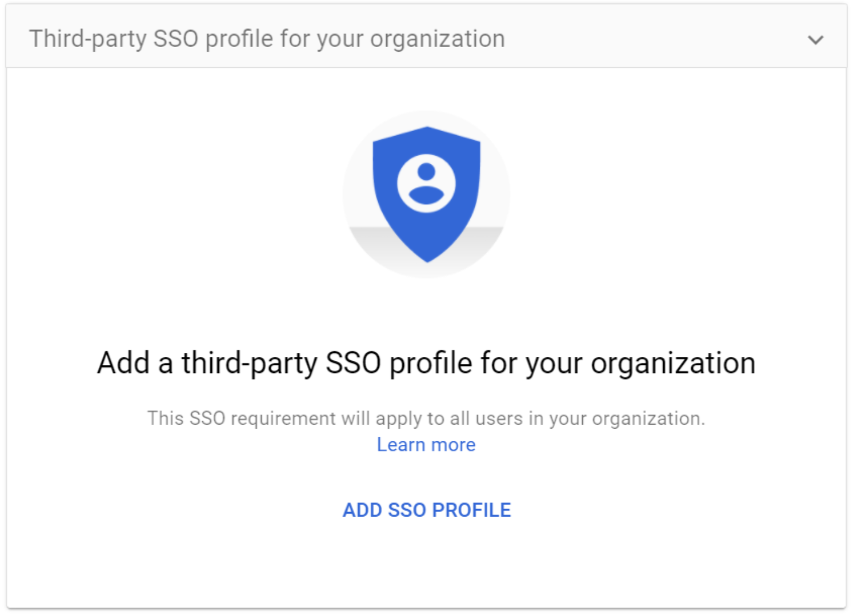Click the Learn more link below the description
854x616 pixels.
tap(426, 444)
